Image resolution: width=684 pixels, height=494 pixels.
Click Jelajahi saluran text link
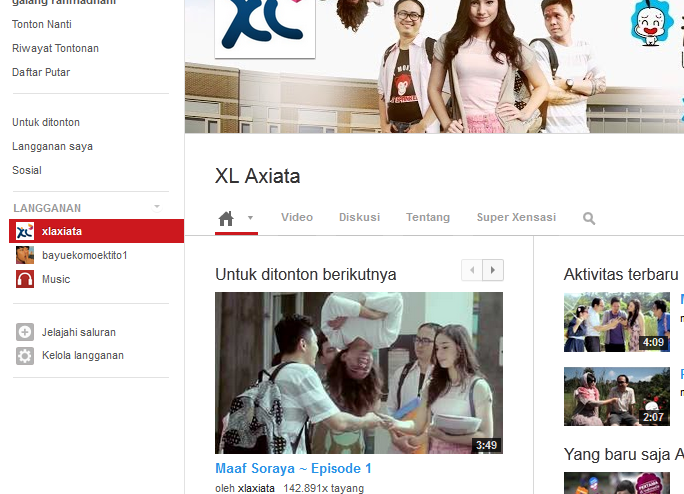point(79,332)
